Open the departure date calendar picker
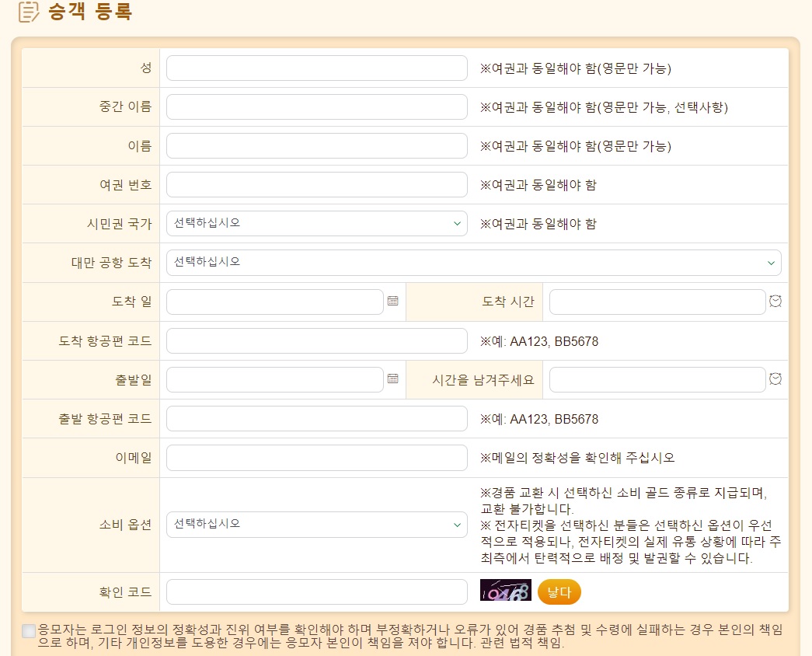Viewport: 812px width, 656px height. (393, 379)
